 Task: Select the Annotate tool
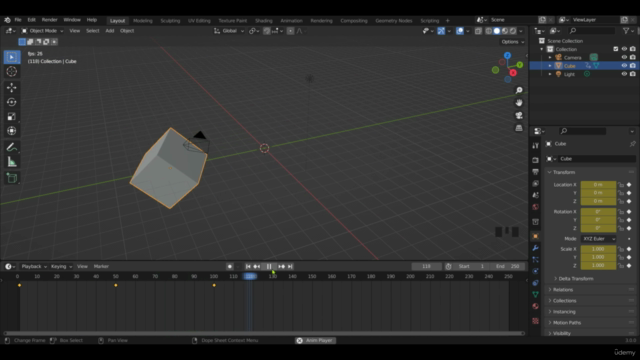click(11, 147)
